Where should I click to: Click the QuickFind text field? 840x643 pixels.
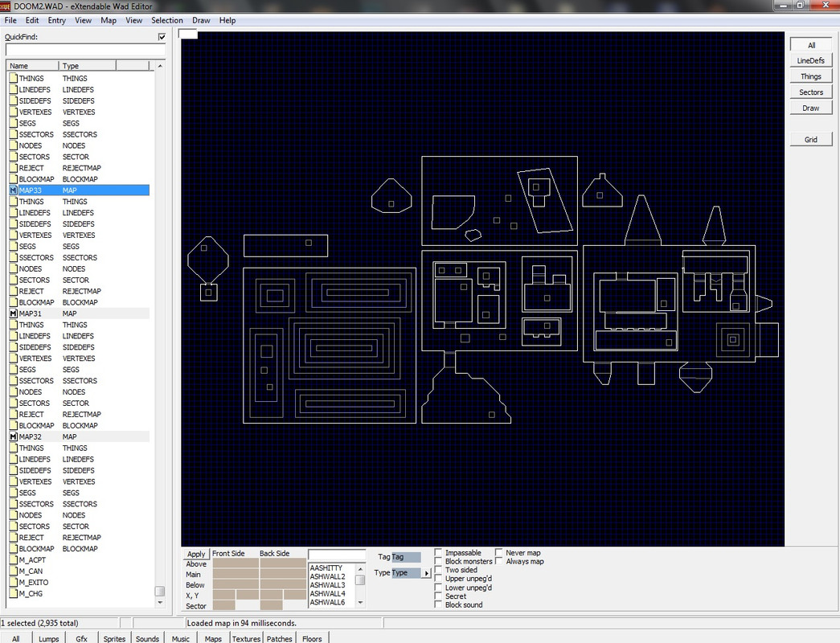(86, 51)
